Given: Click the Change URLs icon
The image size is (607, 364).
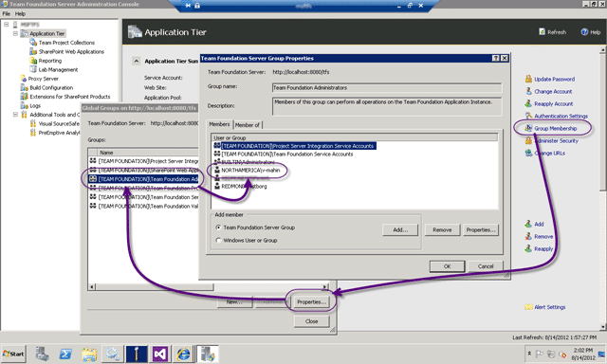Looking at the screenshot, I should coord(528,154).
